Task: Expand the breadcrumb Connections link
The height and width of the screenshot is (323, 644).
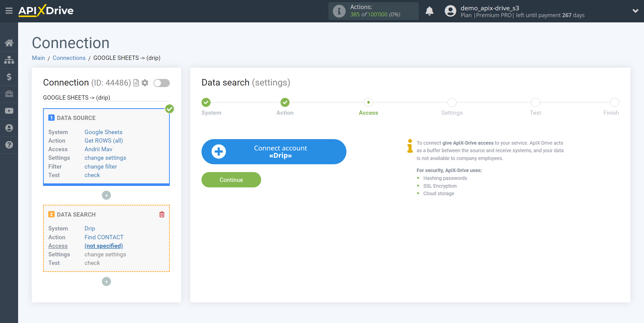Action: click(69, 58)
